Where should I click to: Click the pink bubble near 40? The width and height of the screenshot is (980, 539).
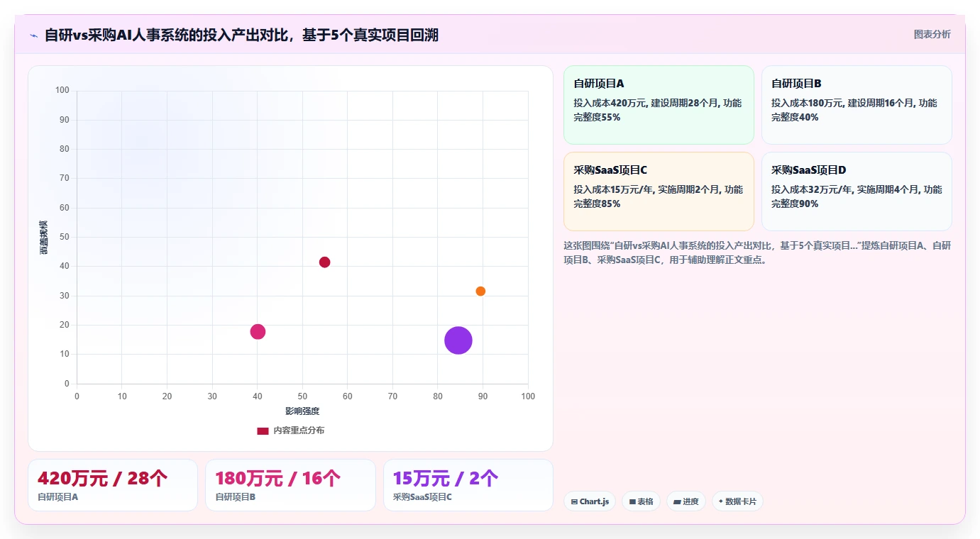(258, 332)
